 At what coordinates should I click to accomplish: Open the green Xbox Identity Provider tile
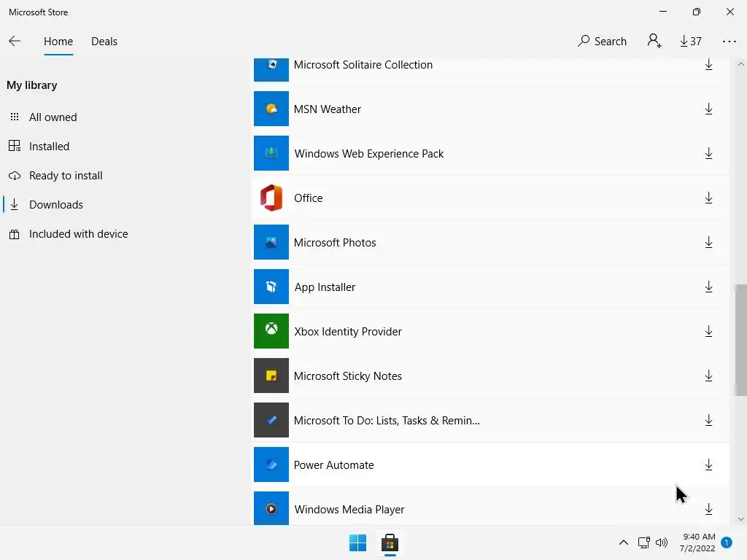(271, 331)
